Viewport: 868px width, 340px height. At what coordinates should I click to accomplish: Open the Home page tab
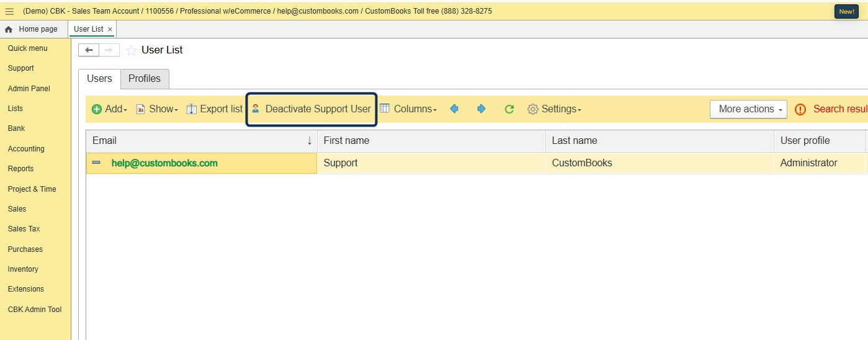[x=32, y=29]
